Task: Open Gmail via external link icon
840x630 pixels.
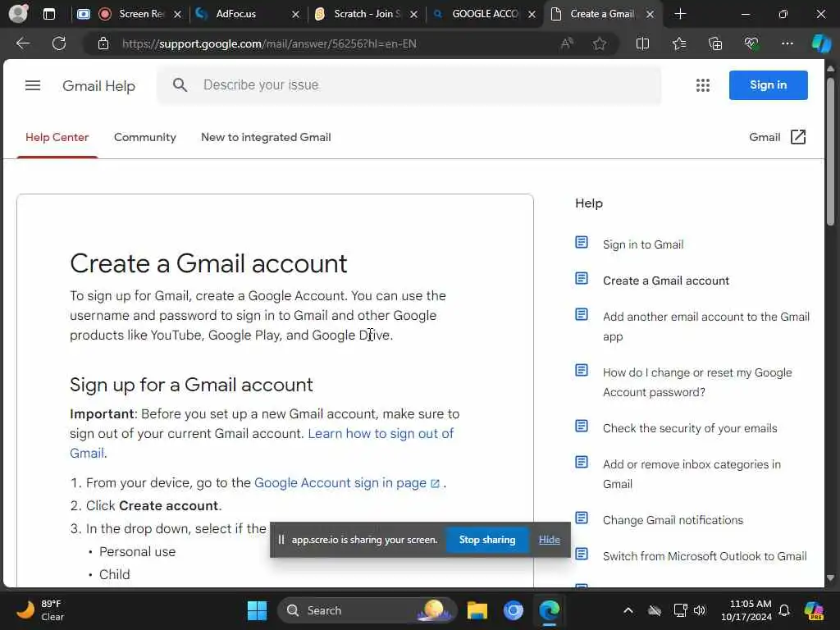Action: 797,137
